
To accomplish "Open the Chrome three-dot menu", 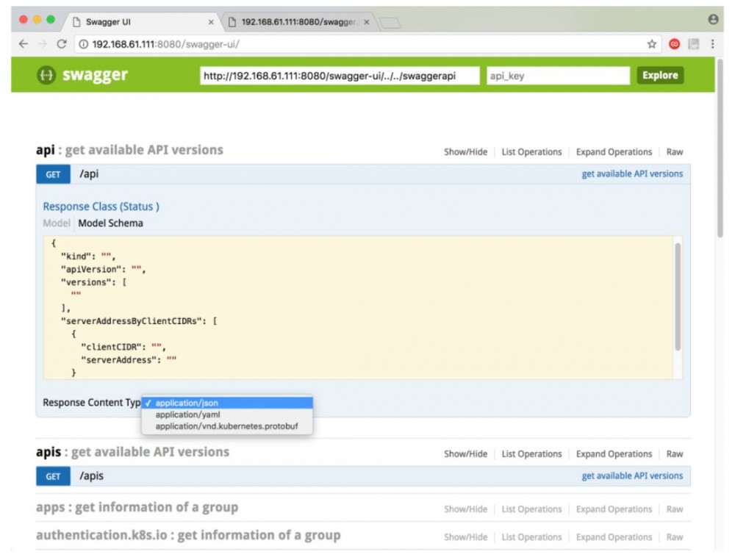I will (712, 44).
